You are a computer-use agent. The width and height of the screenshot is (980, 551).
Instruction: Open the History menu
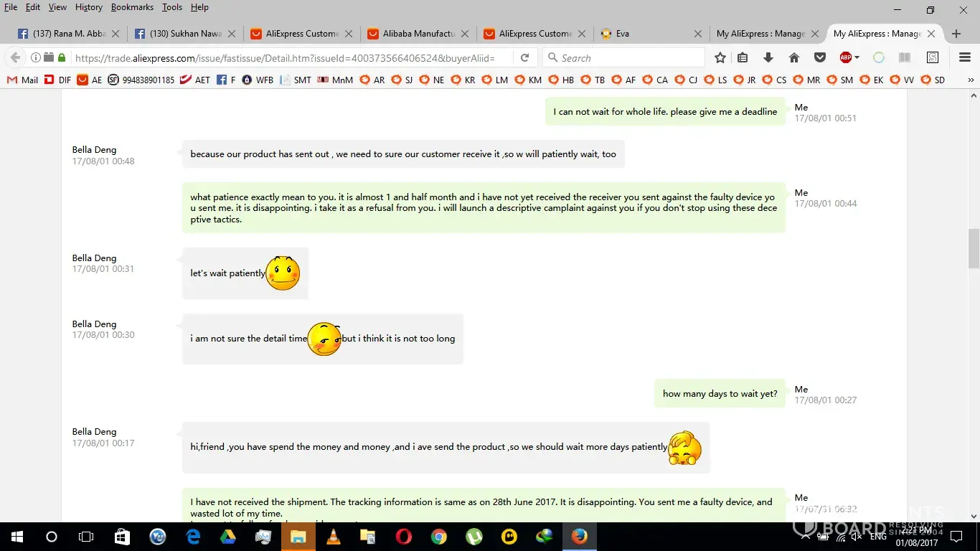pos(89,7)
